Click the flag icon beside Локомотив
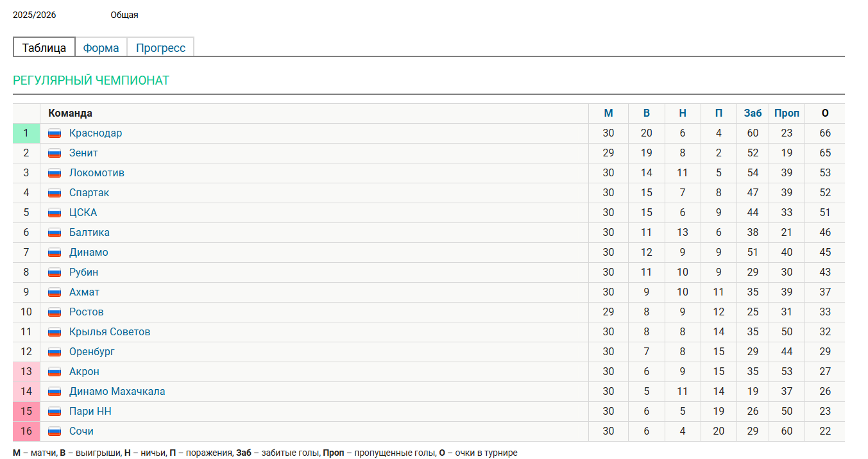This screenshot has height=459, width=868. [x=55, y=173]
